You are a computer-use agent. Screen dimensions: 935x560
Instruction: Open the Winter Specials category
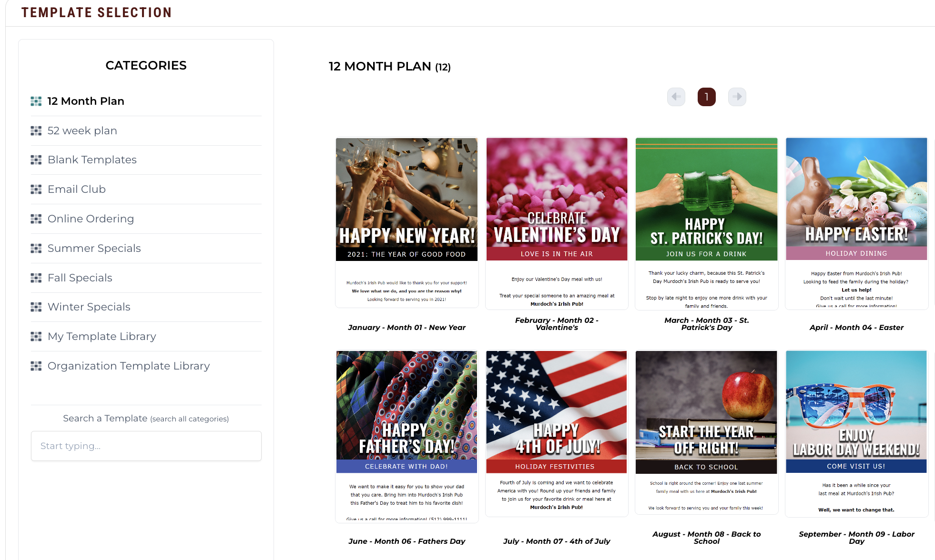pos(89,307)
